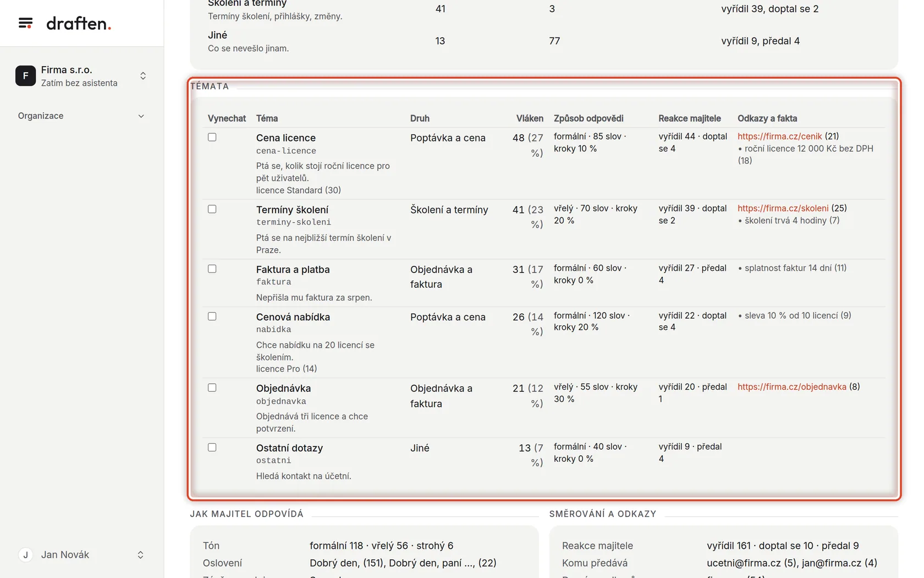Expand the Organizace section
924x578 pixels.
tap(81, 116)
